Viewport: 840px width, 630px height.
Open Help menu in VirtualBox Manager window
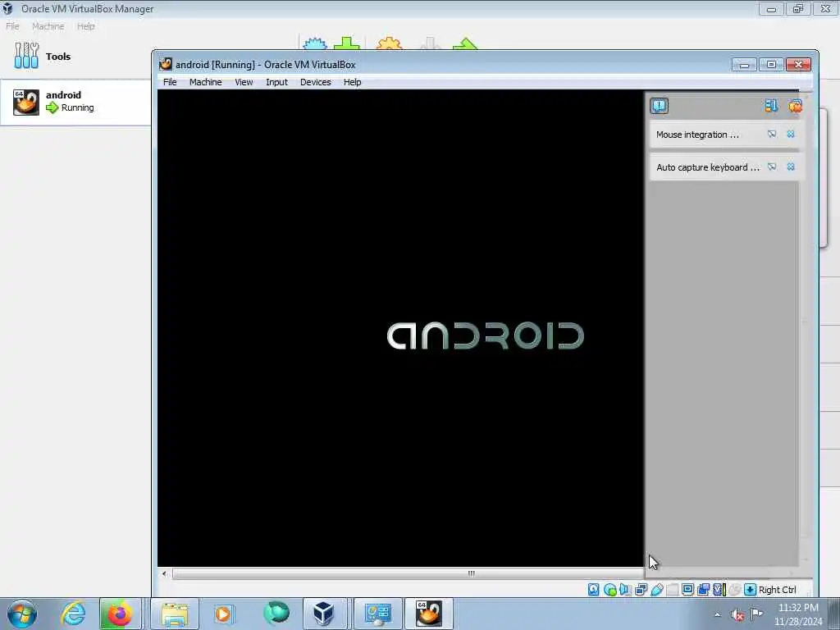(85, 26)
